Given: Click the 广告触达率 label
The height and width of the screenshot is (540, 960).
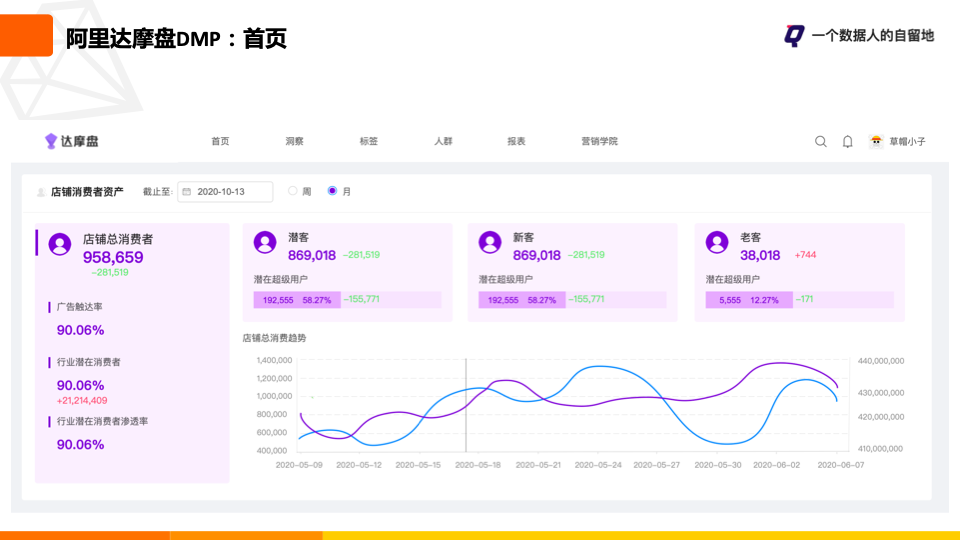Looking at the screenshot, I should click(x=80, y=307).
